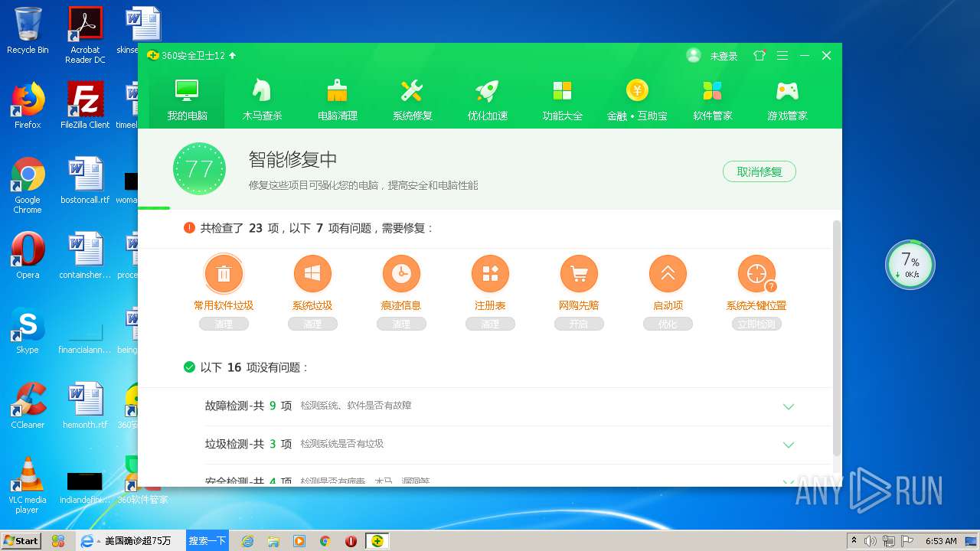This screenshot has width=980, height=551.
Task: Select the Firefox desktop icon
Action: [x=28, y=106]
